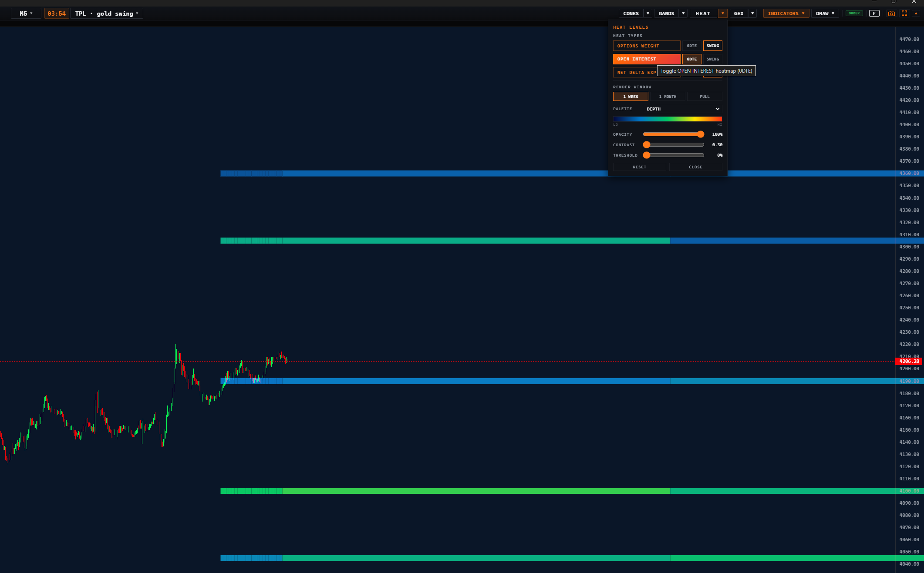This screenshot has width=924, height=573.
Task: Toggle OPEN INTEREST heat type
Action: pyautogui.click(x=647, y=59)
